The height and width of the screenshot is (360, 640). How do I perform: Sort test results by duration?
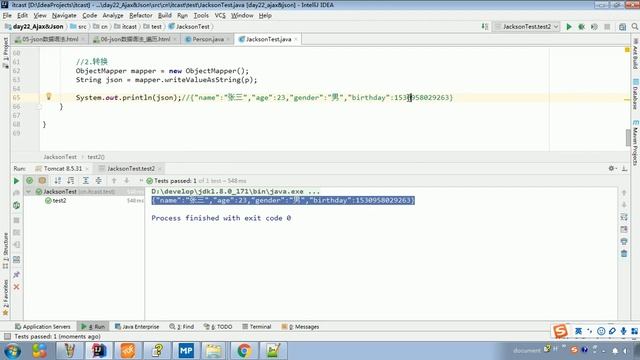(x=71, y=180)
